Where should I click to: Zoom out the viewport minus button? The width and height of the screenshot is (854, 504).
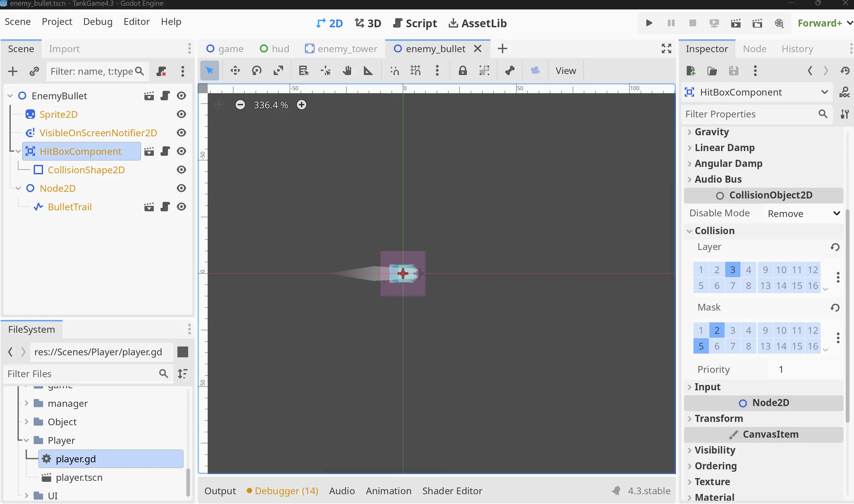tap(240, 105)
